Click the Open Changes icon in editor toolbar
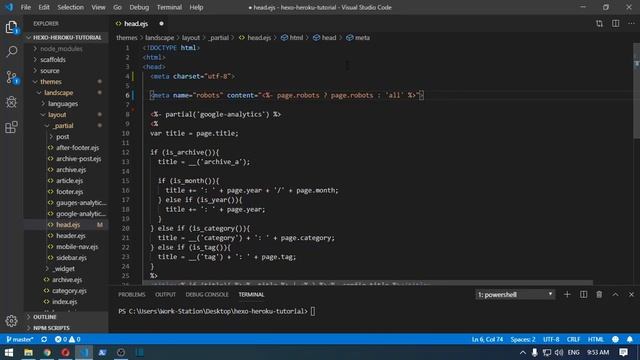 (x=599, y=24)
